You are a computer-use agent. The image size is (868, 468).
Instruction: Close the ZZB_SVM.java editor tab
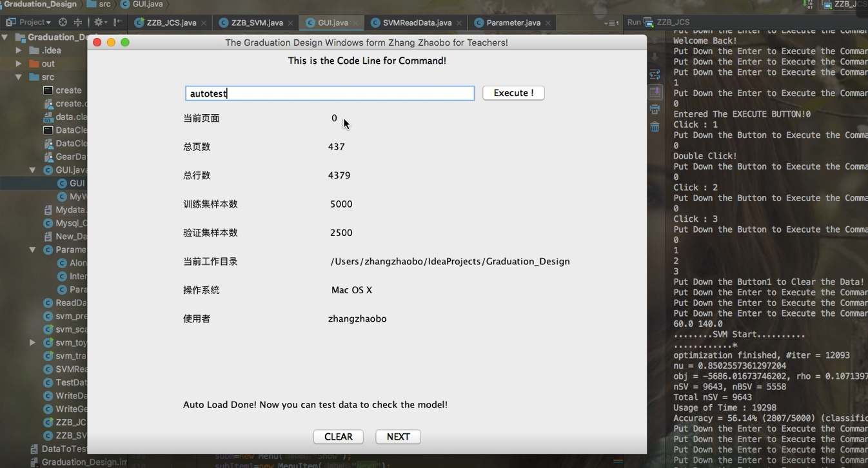click(290, 23)
